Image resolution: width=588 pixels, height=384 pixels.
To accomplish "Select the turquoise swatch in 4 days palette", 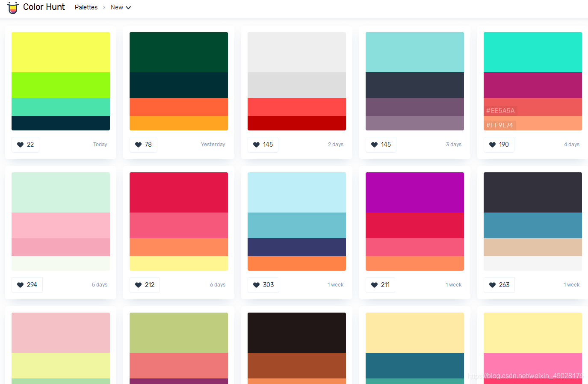I will (x=533, y=52).
